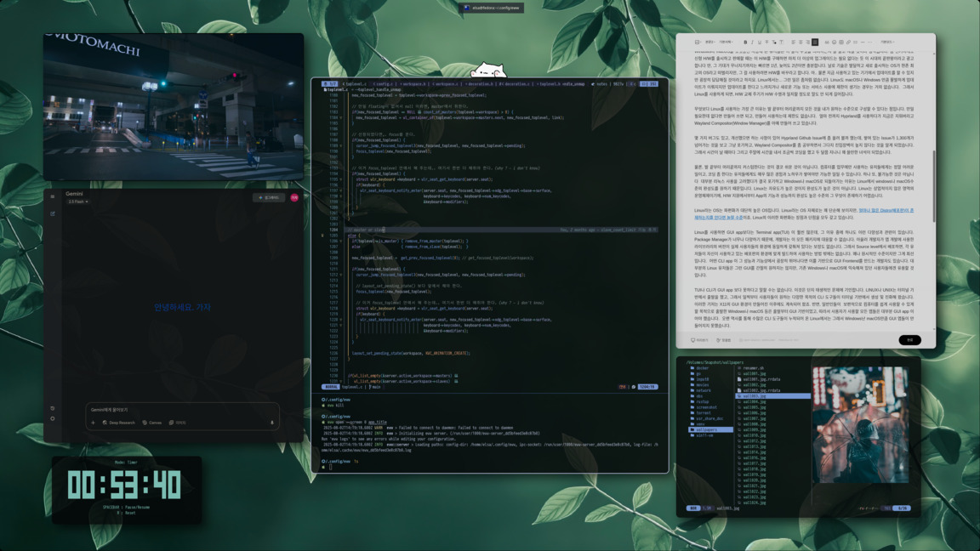Switch to the toplevel.c tab in Neovim
980x551 pixels.
(355, 83)
